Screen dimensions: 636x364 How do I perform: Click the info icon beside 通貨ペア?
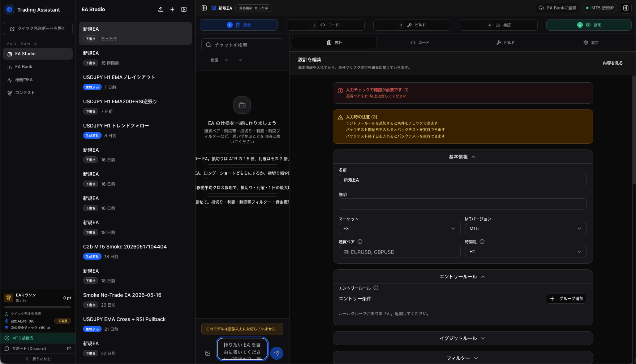[360, 242]
